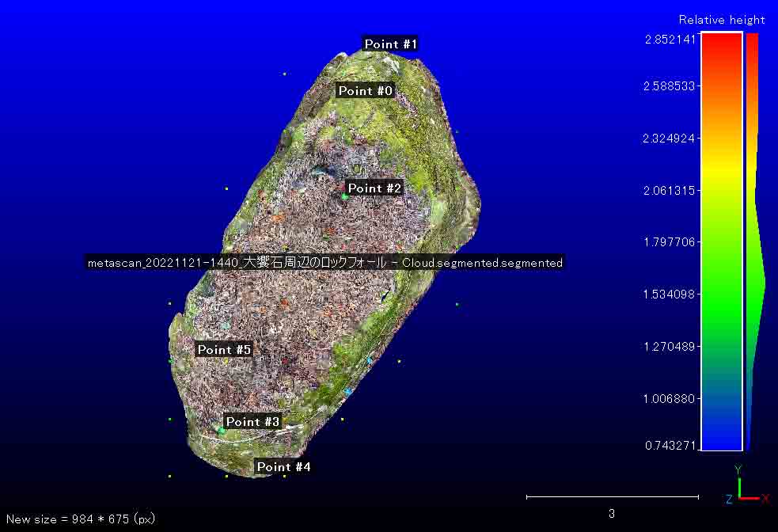This screenshot has height=532, width=778.
Task: Click the scale value 1.534098
Action: (669, 294)
